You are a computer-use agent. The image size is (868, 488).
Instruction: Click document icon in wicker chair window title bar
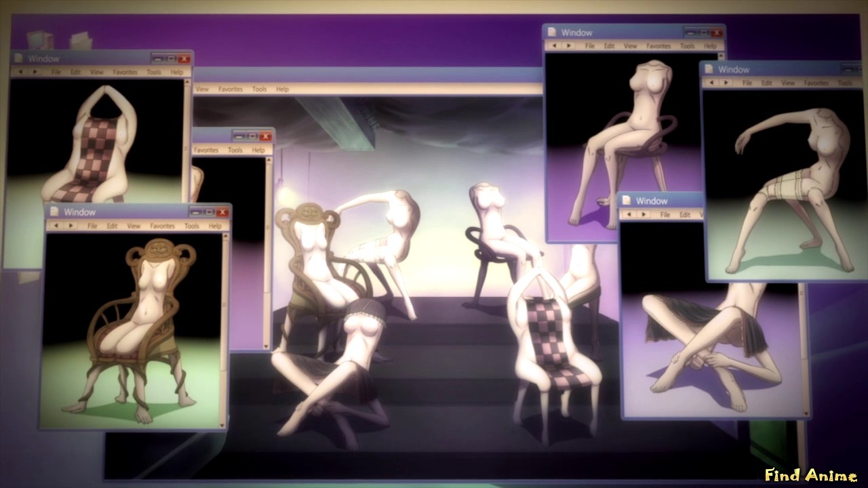(56, 212)
